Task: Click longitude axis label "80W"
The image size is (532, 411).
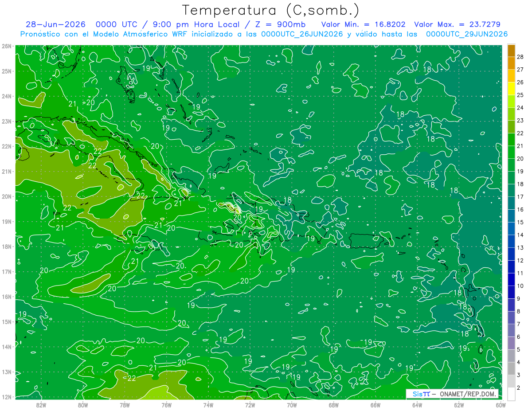Action: click(83, 404)
